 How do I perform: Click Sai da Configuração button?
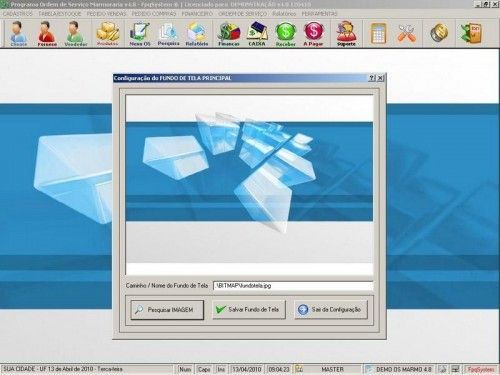pyautogui.click(x=331, y=310)
